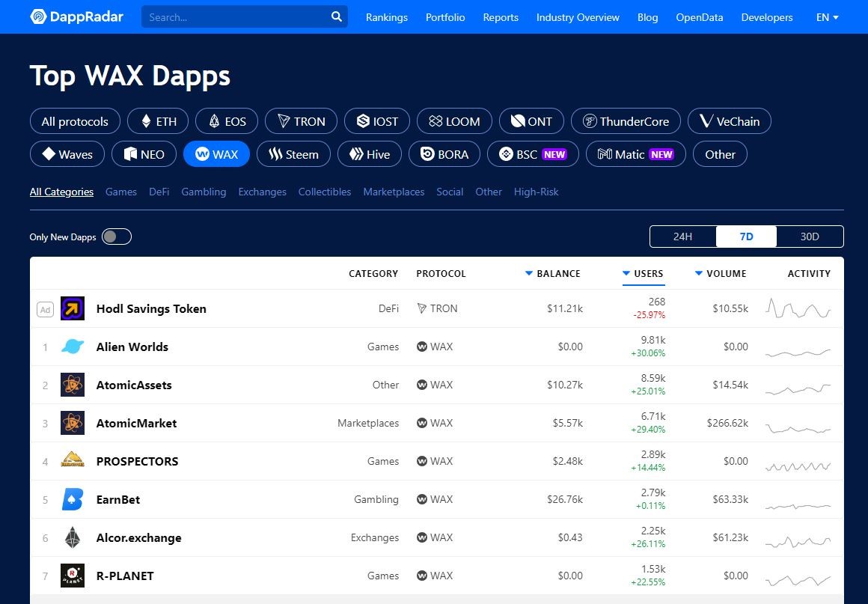Viewport: 868px width, 604px height.
Task: Open the OpenData page
Action: (x=699, y=17)
